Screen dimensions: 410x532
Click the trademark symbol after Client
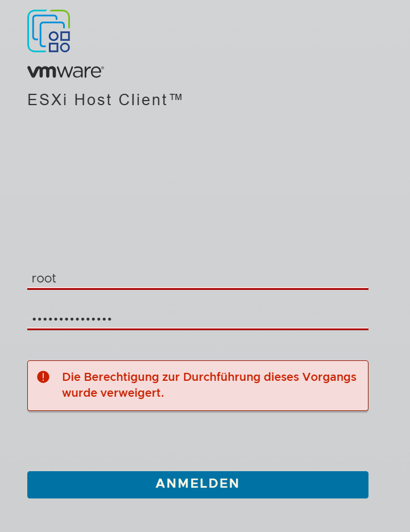tap(176, 98)
